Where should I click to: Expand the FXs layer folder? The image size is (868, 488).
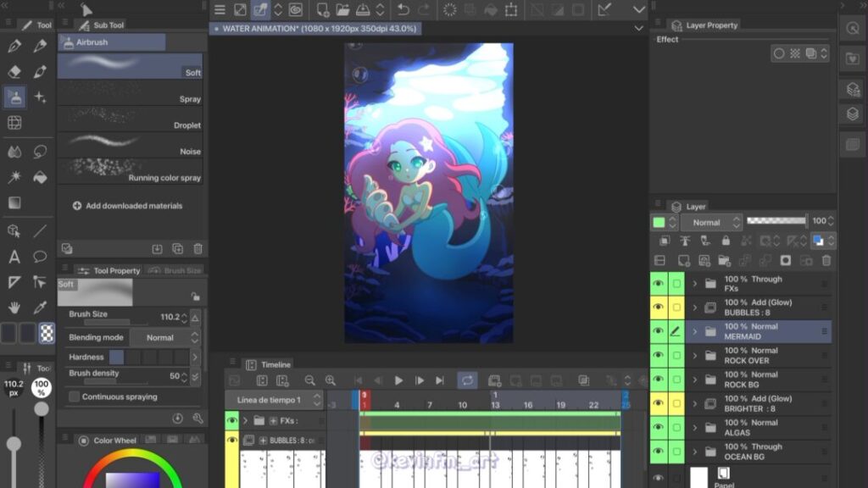[x=695, y=284]
